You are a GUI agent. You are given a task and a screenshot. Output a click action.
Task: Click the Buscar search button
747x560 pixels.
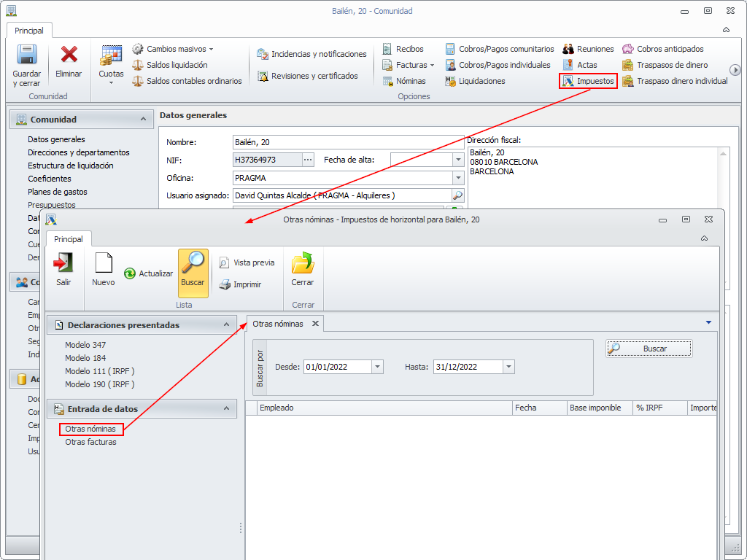649,349
